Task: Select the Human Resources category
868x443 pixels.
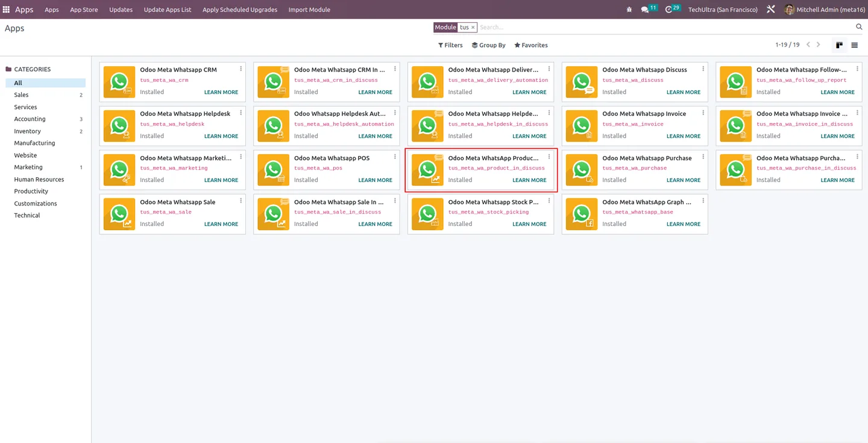Action: 46,180
